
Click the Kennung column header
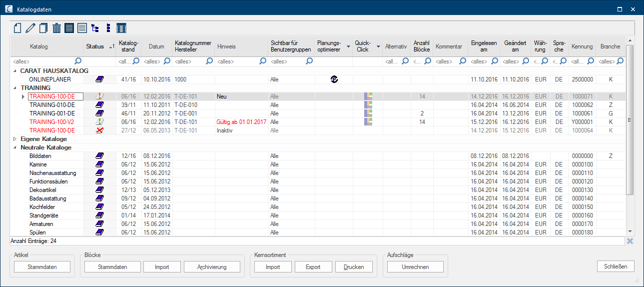582,46
